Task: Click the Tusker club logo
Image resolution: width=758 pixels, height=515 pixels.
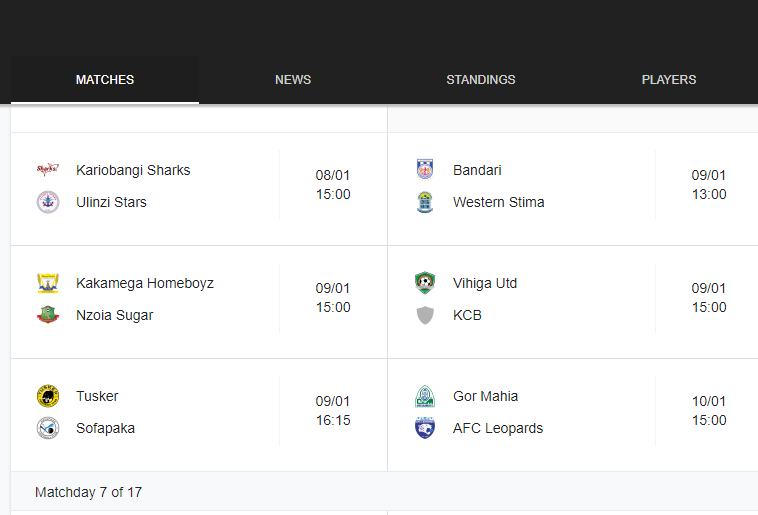Action: 48,396
